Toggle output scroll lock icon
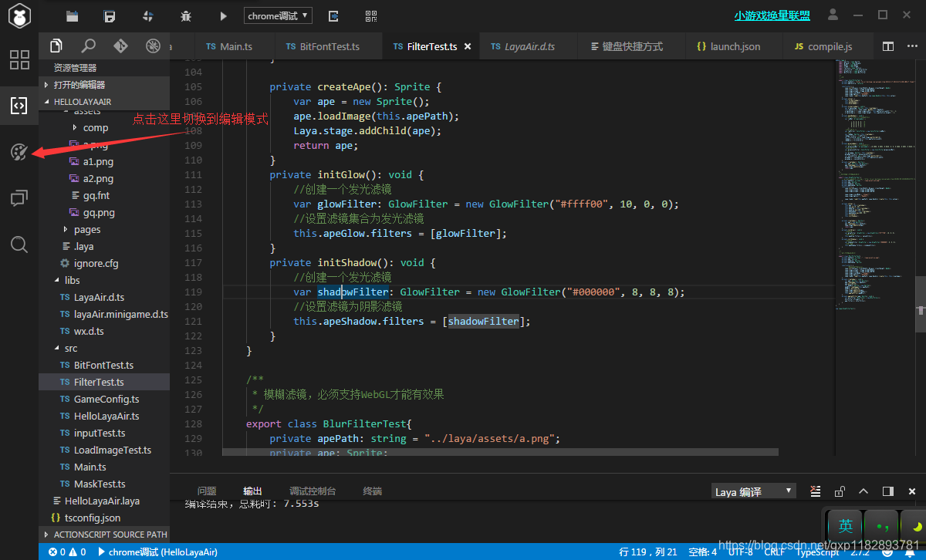This screenshot has width=926, height=560. (x=840, y=491)
